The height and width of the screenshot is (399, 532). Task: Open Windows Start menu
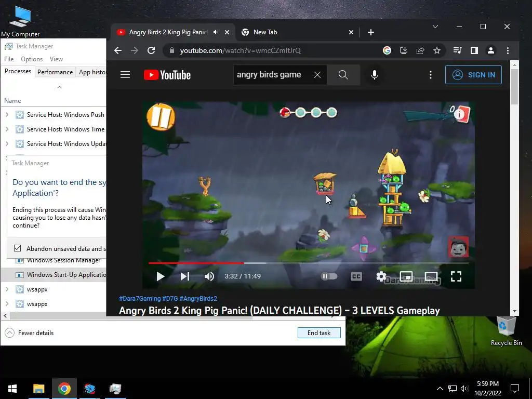tap(12, 389)
